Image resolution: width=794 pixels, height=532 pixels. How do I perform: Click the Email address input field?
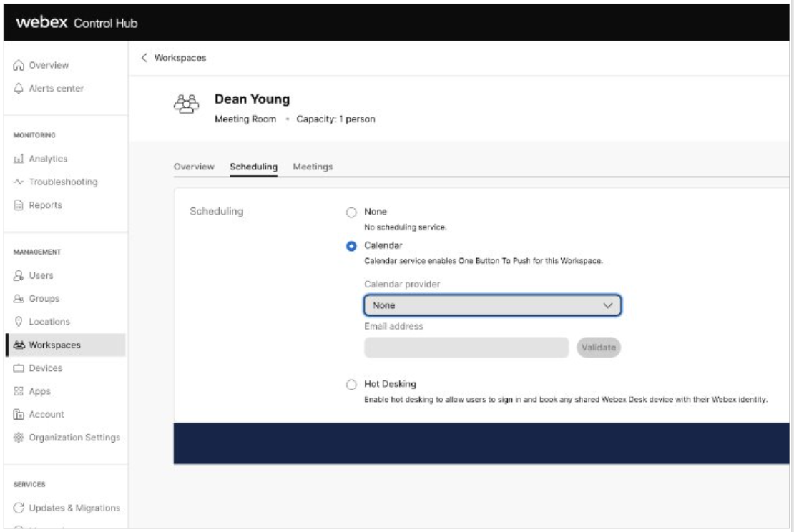pyautogui.click(x=466, y=348)
